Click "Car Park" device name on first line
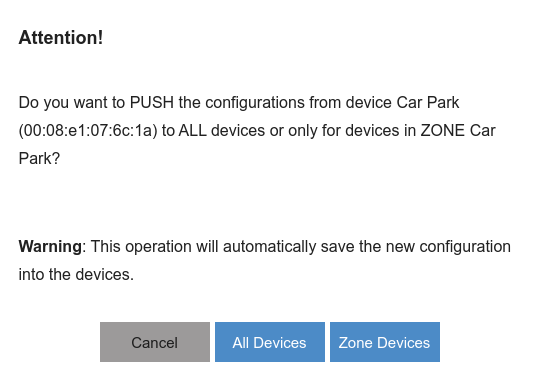Image resolution: width=541 pixels, height=387 pixels. pyautogui.click(x=428, y=102)
